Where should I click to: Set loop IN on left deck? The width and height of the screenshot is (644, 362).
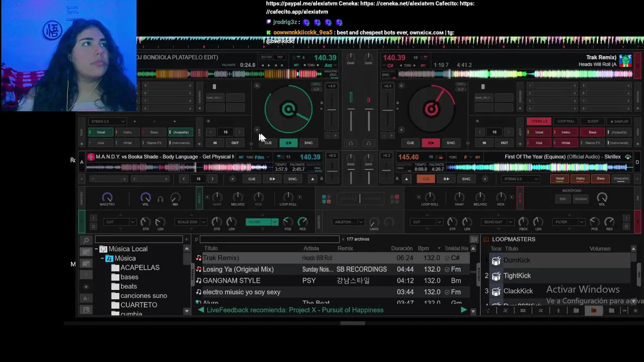pyautogui.click(x=215, y=143)
